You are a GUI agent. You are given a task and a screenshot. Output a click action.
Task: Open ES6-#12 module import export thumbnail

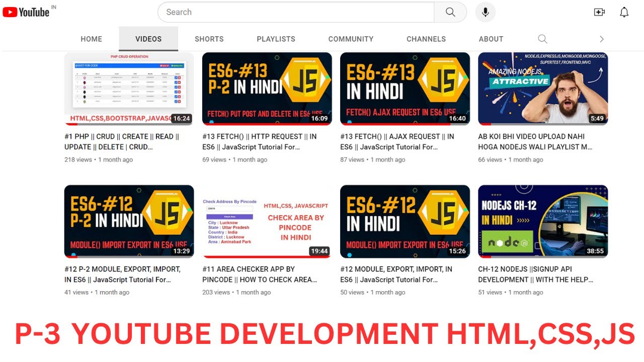click(405, 221)
